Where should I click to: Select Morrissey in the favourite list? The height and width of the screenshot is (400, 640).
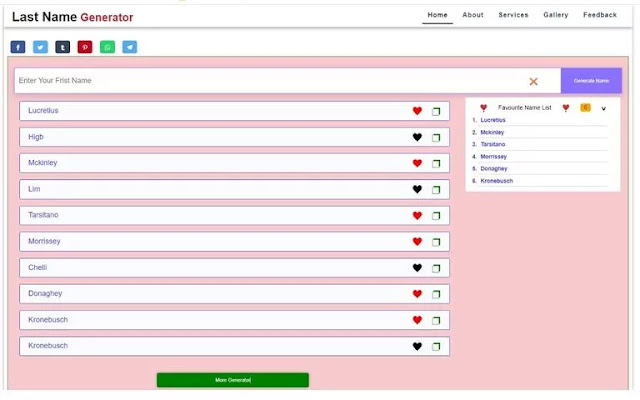[x=493, y=156]
